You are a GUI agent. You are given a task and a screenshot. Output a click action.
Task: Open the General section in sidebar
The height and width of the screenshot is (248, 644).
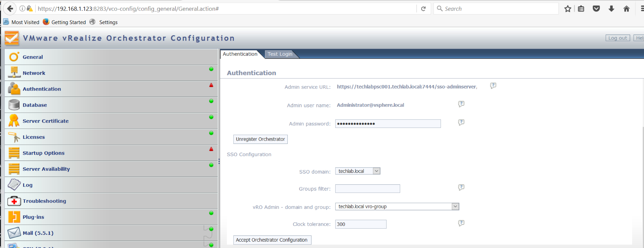pyautogui.click(x=111, y=57)
